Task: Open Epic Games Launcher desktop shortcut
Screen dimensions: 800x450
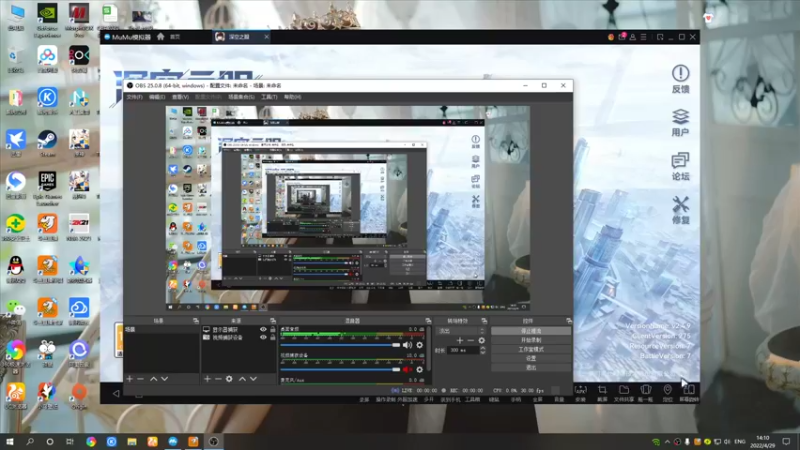Action: click(47, 188)
